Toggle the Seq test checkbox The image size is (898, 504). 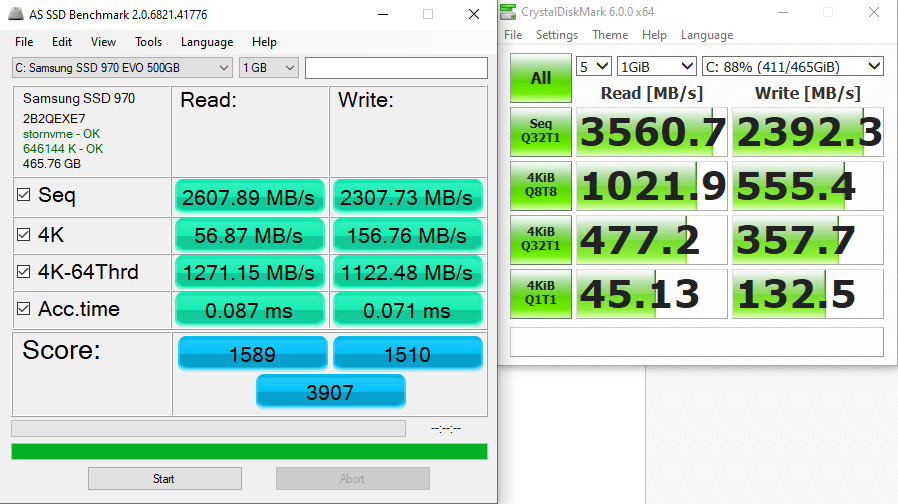23,196
